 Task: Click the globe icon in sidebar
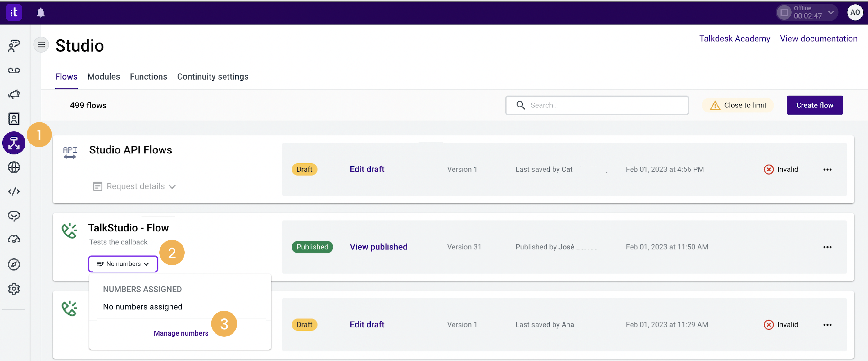click(14, 167)
